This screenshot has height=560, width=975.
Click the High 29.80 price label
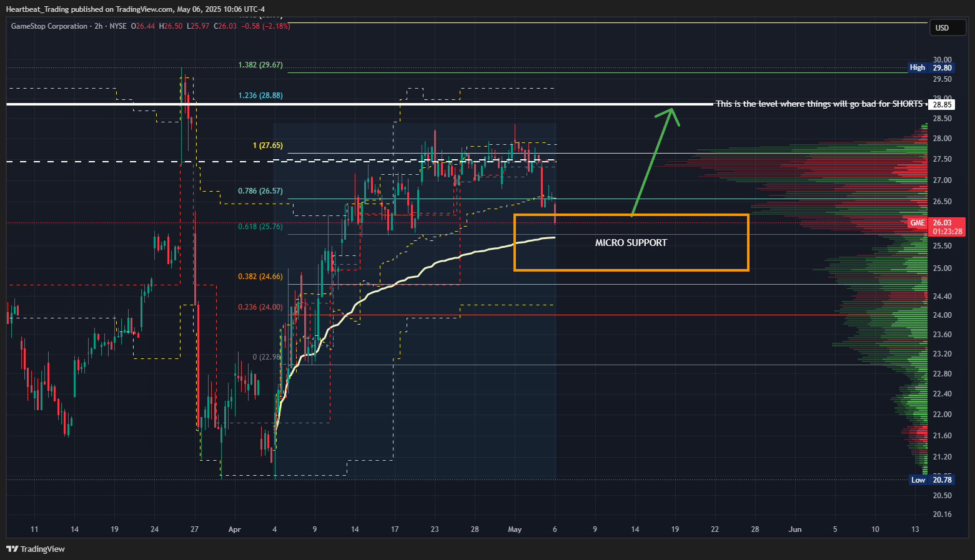click(x=931, y=67)
